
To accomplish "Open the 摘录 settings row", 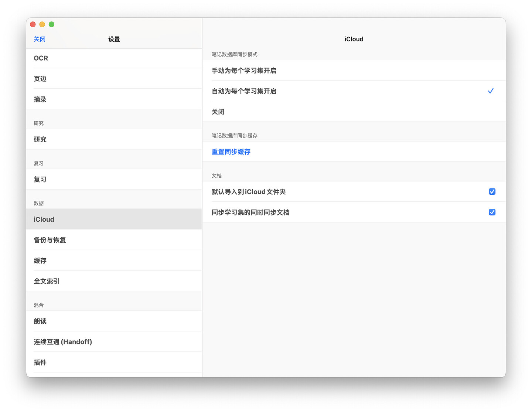I will 114,99.
